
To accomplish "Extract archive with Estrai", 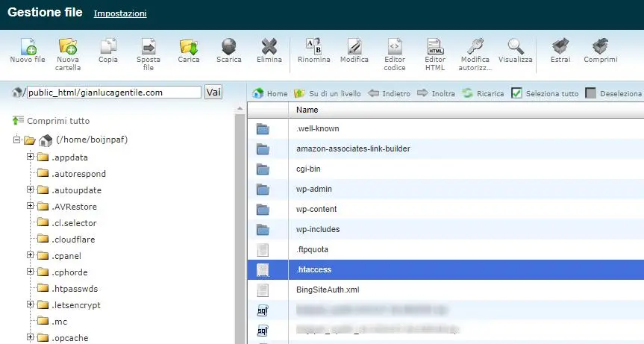I will tap(560, 51).
